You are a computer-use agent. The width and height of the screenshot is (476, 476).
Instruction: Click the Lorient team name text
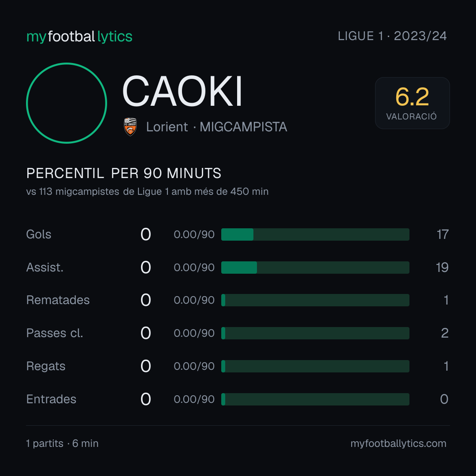click(x=167, y=127)
